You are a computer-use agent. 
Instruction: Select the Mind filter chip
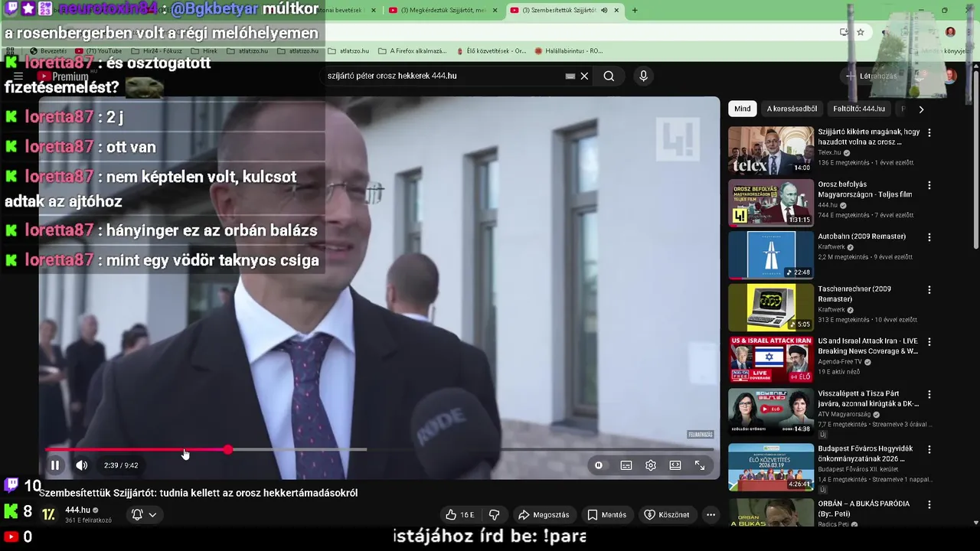click(743, 109)
